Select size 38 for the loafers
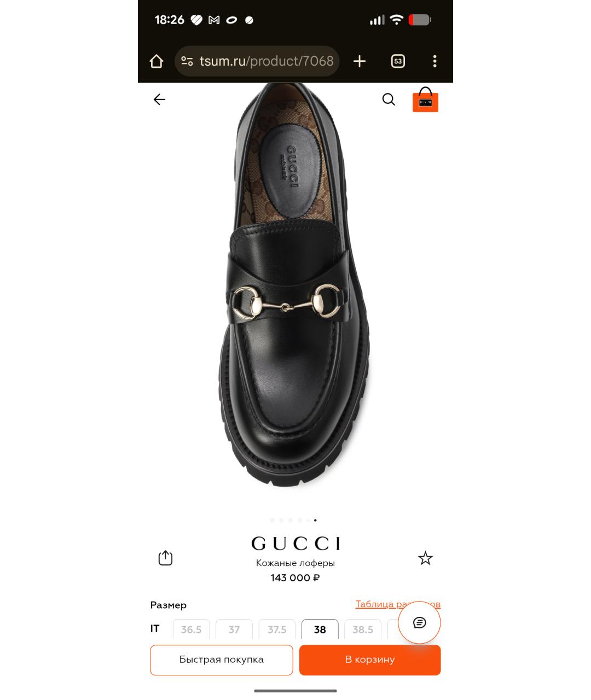This screenshot has height=700, width=591. [320, 630]
